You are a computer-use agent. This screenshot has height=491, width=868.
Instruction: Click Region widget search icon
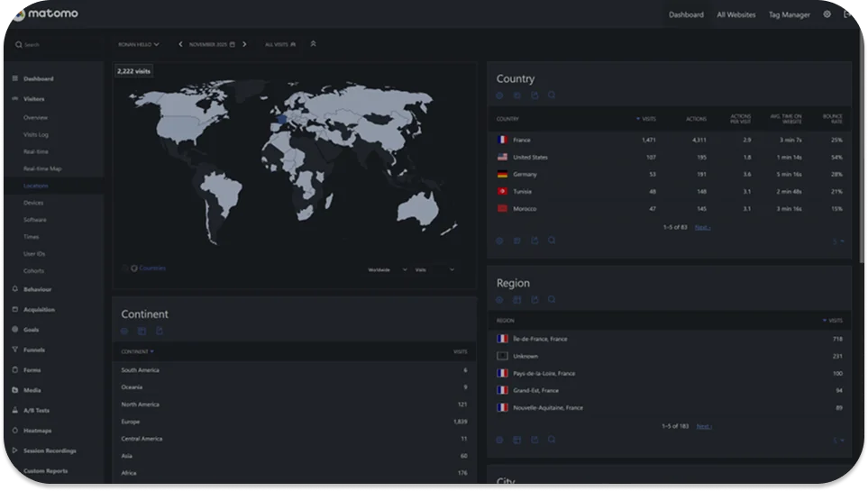pos(552,299)
